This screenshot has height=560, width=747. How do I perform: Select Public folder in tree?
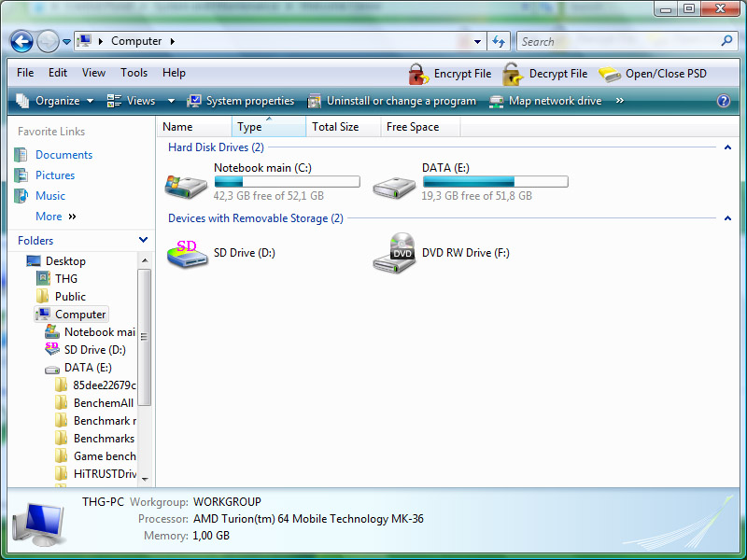click(x=71, y=297)
